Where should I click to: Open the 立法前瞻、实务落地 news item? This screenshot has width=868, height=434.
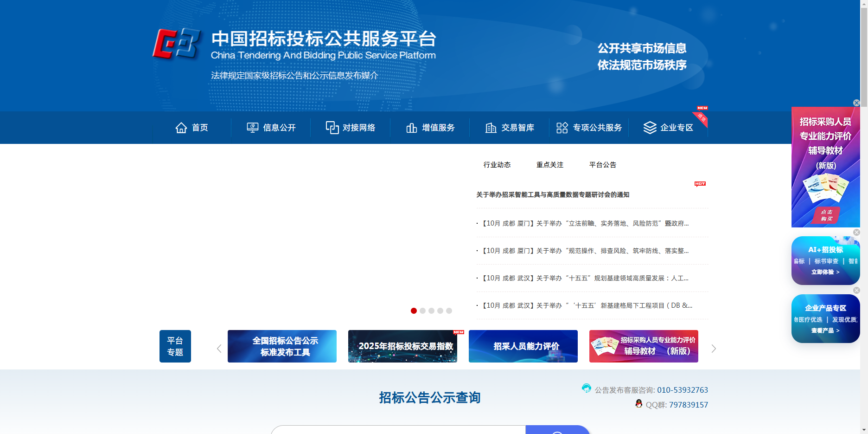[585, 223]
